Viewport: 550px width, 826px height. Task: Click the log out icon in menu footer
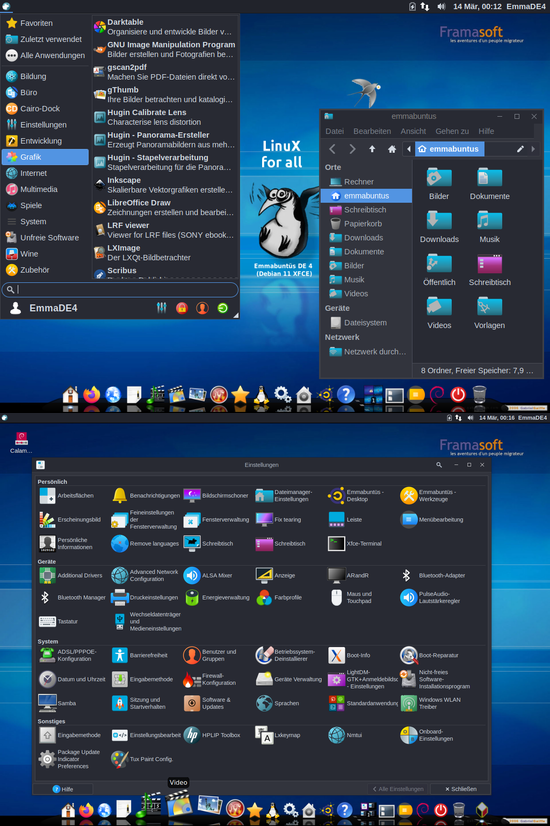223,308
